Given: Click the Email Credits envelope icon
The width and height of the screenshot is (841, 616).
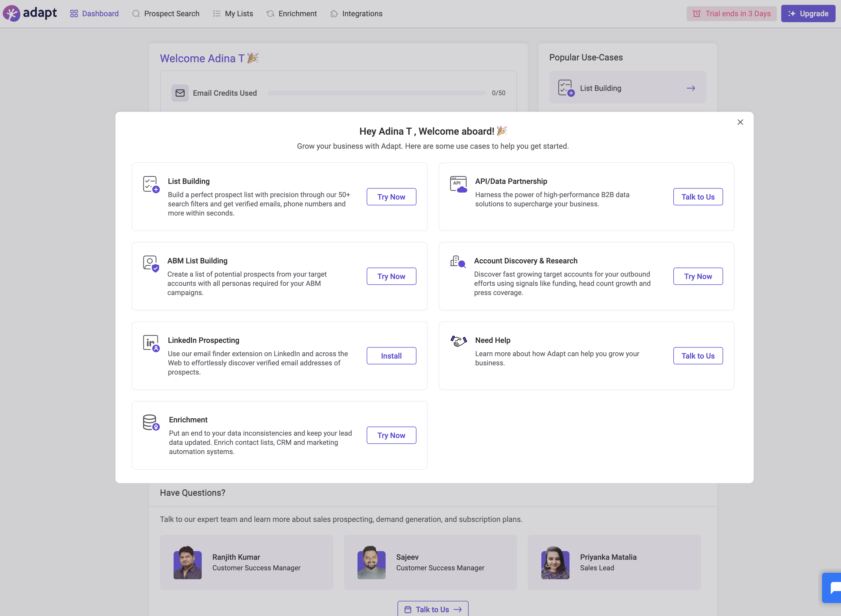Looking at the screenshot, I should coord(180,93).
